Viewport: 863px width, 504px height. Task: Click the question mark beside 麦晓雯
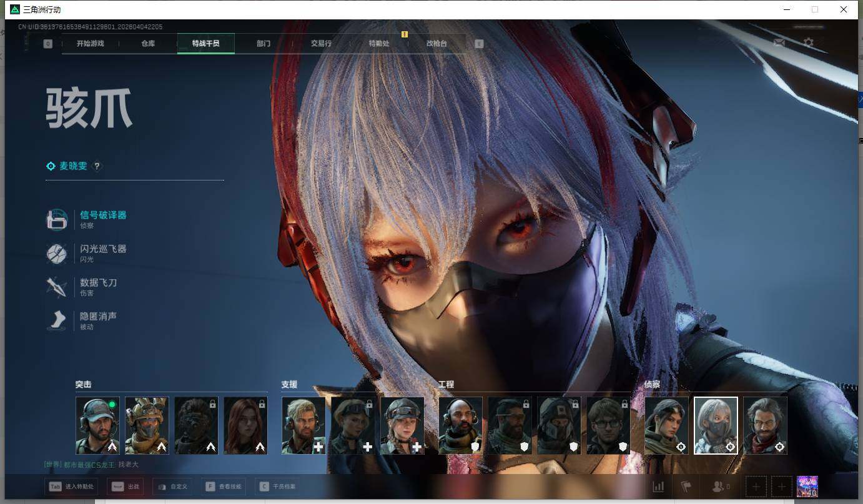click(97, 166)
